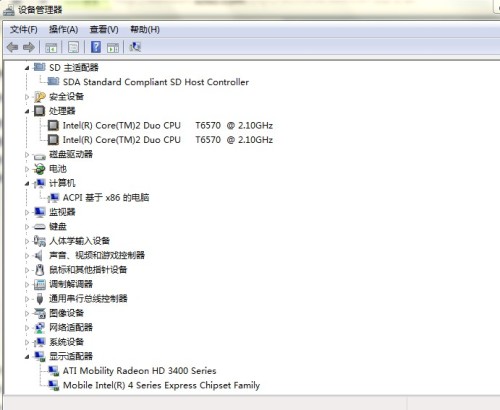Toggle the action pane toolbar icon
Screen dimensions: 500x410
113,48
